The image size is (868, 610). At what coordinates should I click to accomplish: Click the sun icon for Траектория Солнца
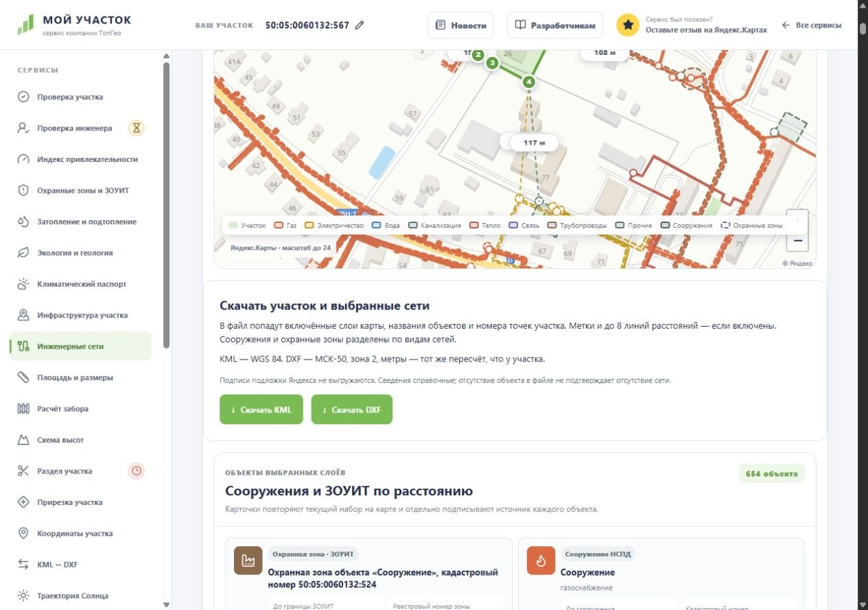coord(23,596)
